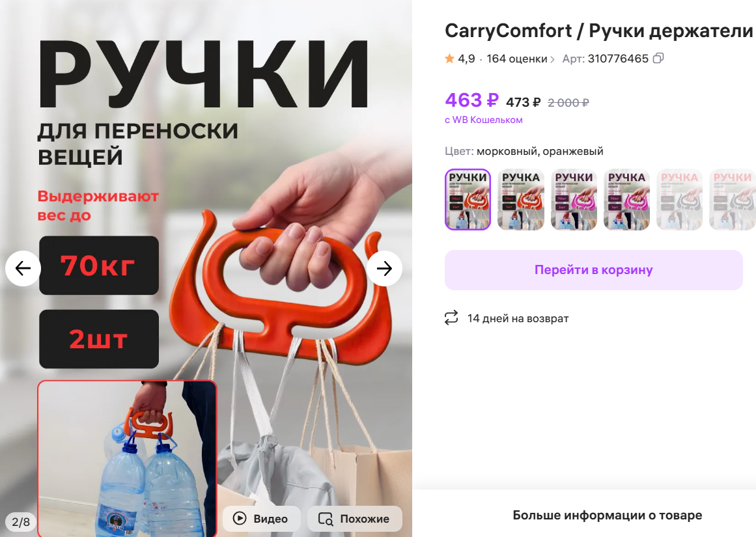The width and height of the screenshot is (756, 537).
Task: Open Больше информации о товаре
Action: [607, 515]
